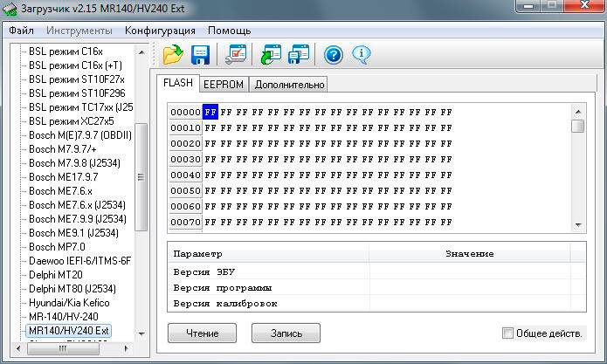This screenshot has height=364, width=607.
Task: Click the hex viewer scroll down arrow
Action: [x=577, y=225]
